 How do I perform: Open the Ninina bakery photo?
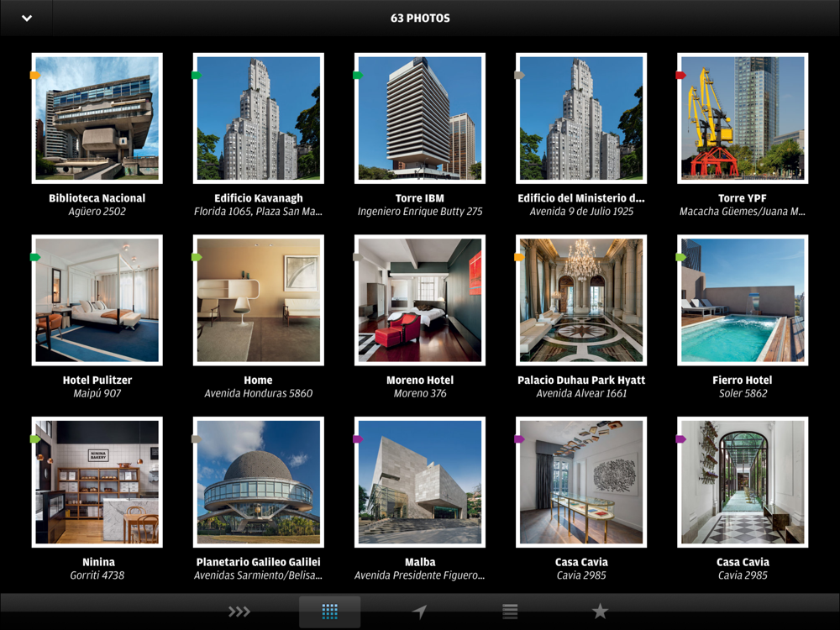tap(97, 482)
